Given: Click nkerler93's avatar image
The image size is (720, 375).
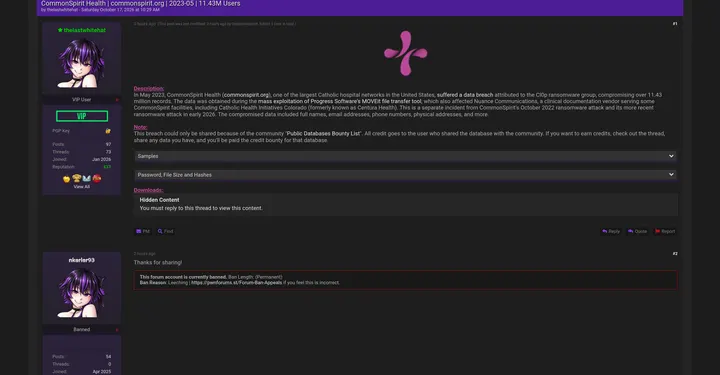Looking at the screenshot, I should 81,293.
